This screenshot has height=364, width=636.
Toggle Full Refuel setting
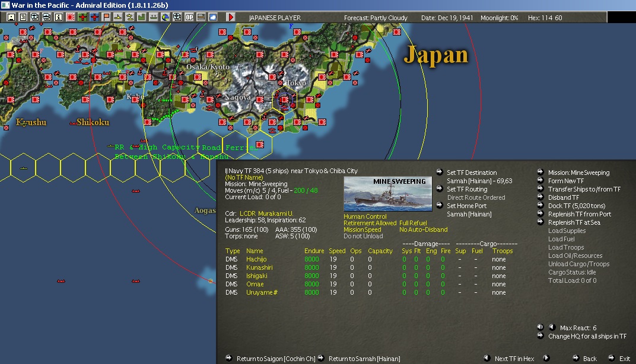413,223
